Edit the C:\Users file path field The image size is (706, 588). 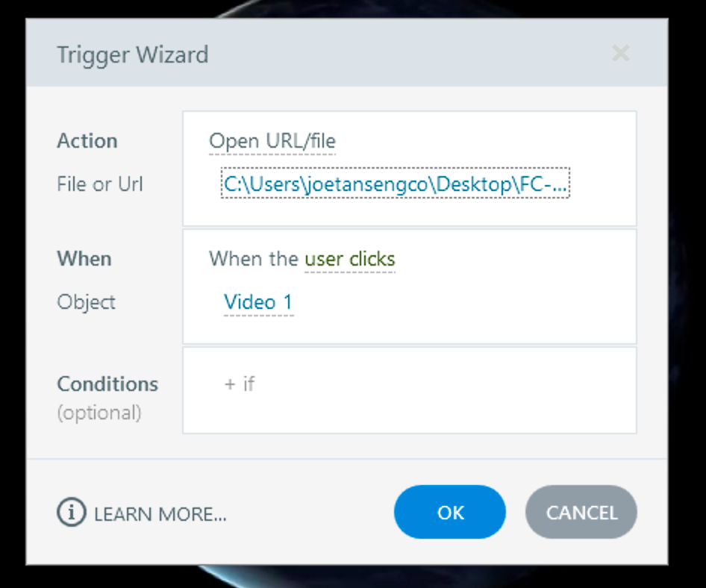click(x=395, y=184)
